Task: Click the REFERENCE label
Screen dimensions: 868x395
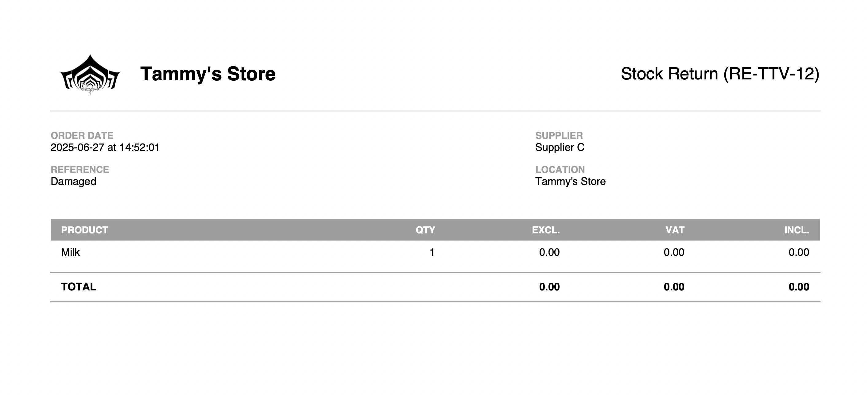Action: pyautogui.click(x=80, y=169)
